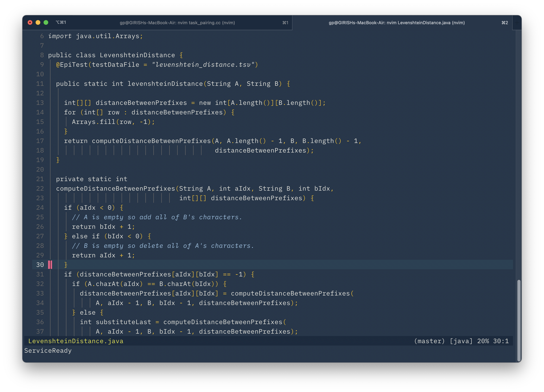Click the 20% scroll position indicator
The image size is (544, 392).
[x=483, y=341]
